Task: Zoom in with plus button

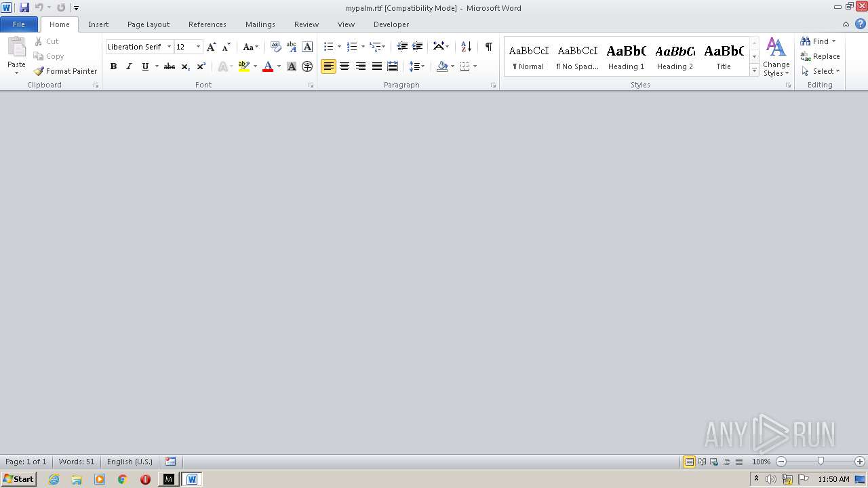Action: tap(860, 462)
